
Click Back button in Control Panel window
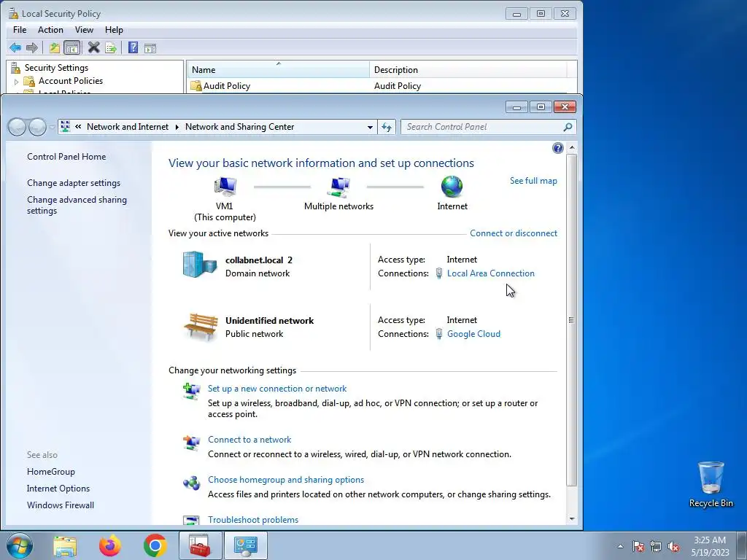point(18,127)
